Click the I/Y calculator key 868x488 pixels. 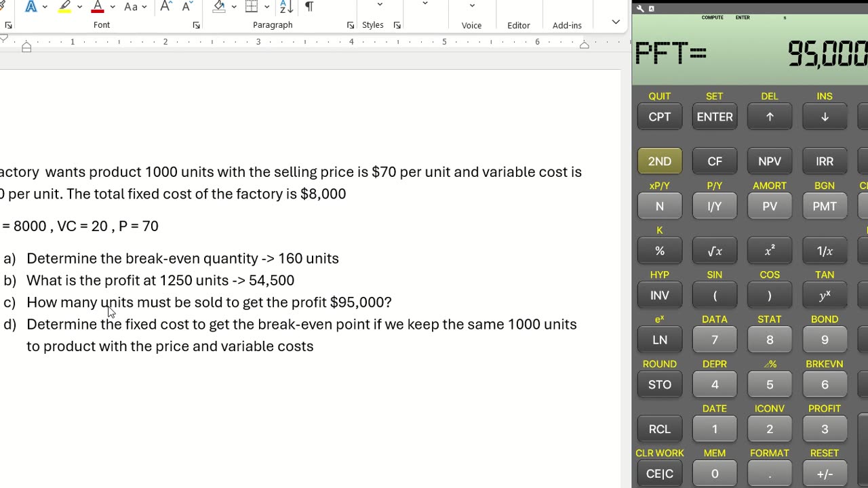715,206
